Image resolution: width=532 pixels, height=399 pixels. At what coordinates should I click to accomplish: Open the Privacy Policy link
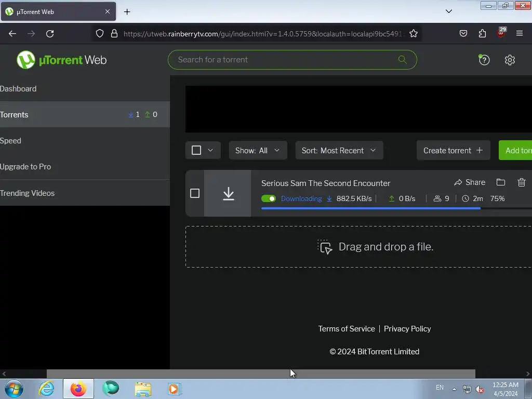coord(407,329)
